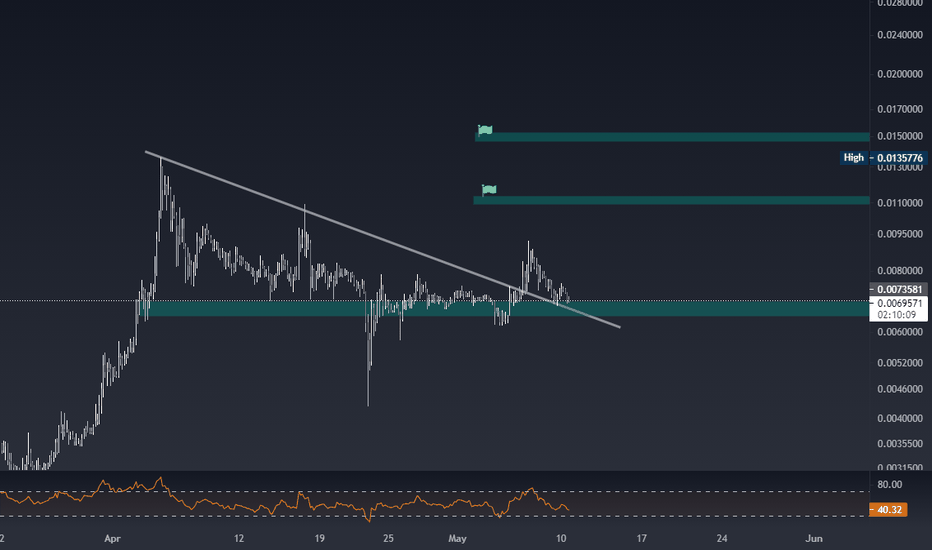Click the 0.0060000 price axis label
Image resolution: width=932 pixels, height=550 pixels.
[899, 332]
